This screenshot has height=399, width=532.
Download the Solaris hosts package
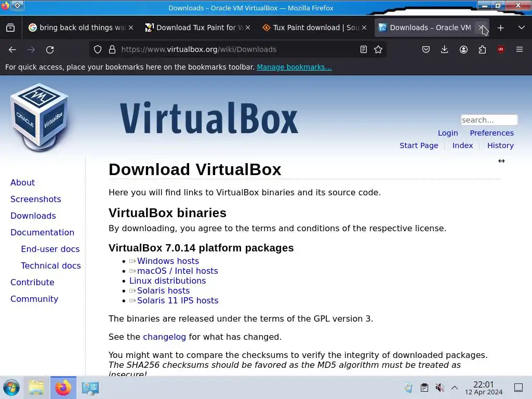[163, 291]
